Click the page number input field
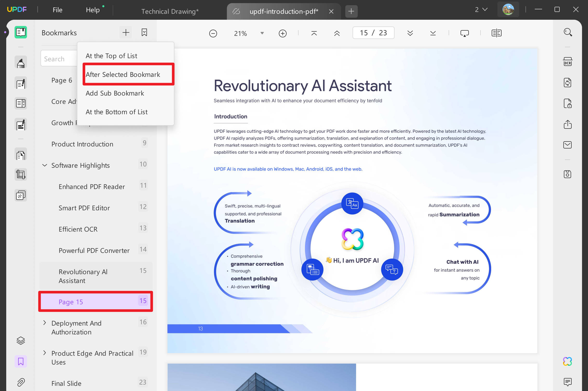This screenshot has width=588, height=391. pos(373,33)
